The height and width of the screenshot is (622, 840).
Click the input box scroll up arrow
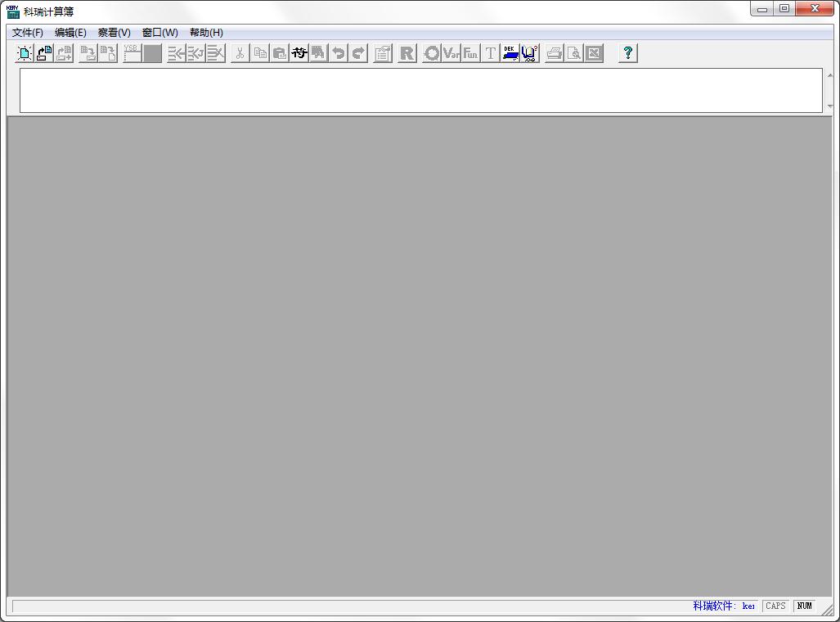pyautogui.click(x=830, y=76)
